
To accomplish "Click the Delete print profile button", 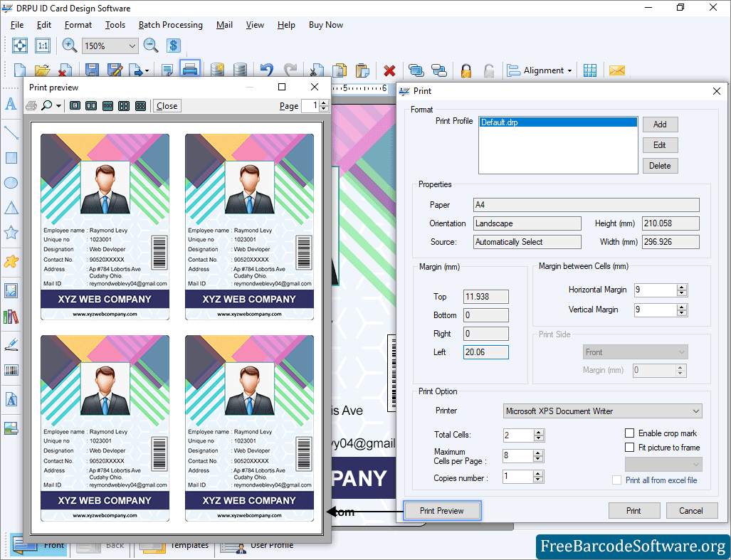I will [660, 165].
